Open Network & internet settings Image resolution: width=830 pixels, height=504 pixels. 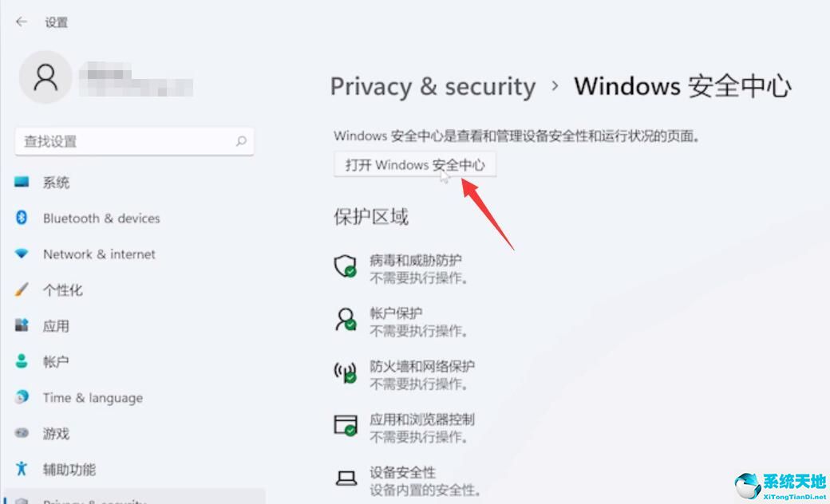(x=22, y=254)
